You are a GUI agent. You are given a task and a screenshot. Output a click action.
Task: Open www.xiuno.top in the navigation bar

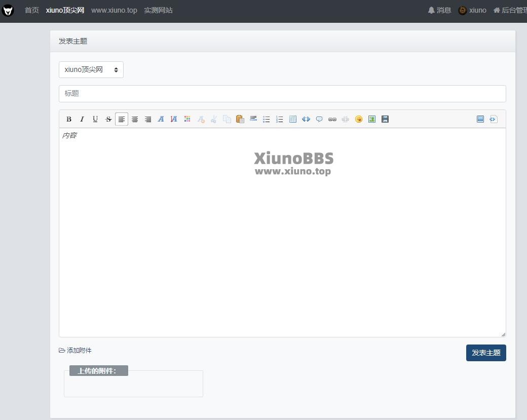pos(114,11)
